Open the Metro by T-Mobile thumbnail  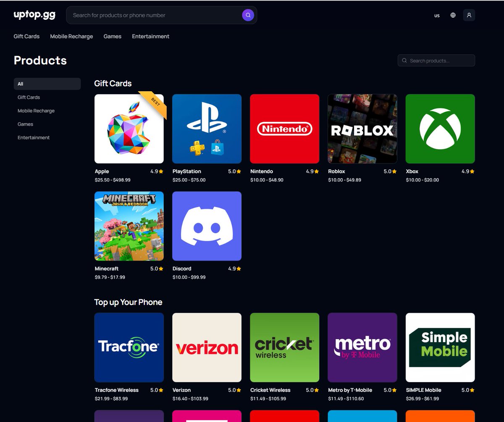362,348
